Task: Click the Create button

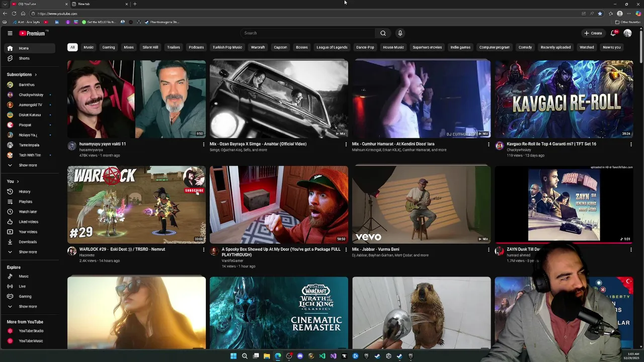Action: click(x=593, y=33)
